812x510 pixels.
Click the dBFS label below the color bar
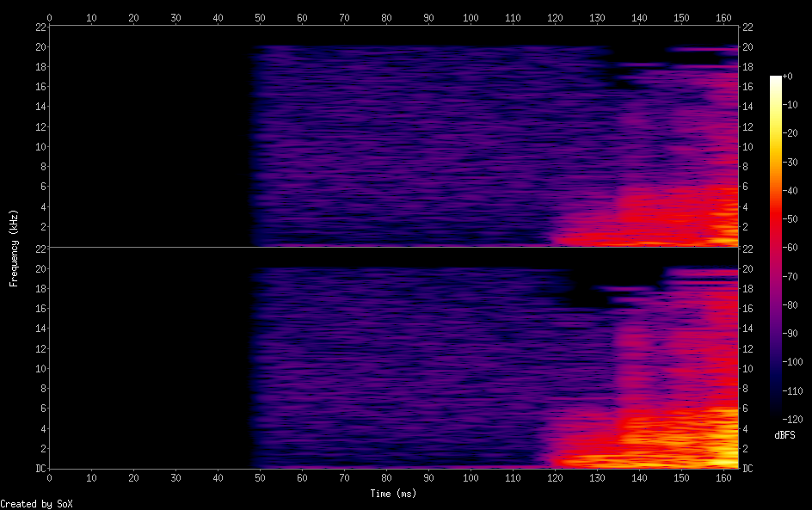(784, 435)
